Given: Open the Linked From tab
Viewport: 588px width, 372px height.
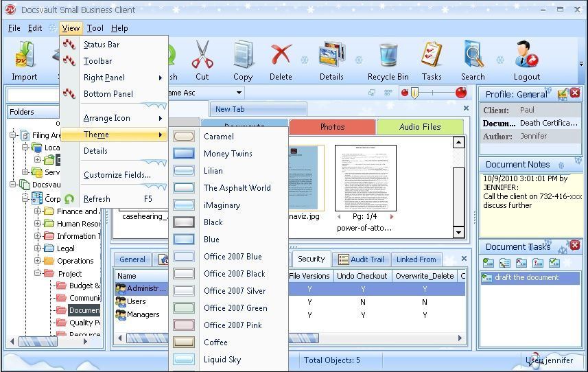Looking at the screenshot, I should tap(416, 259).
